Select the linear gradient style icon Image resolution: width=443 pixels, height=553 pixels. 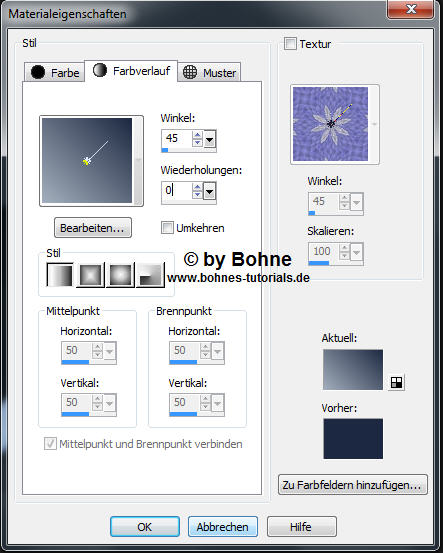60,275
